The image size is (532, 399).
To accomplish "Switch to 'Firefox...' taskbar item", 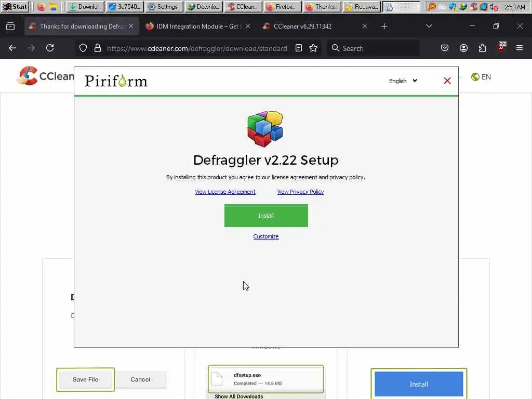I will click(283, 7).
